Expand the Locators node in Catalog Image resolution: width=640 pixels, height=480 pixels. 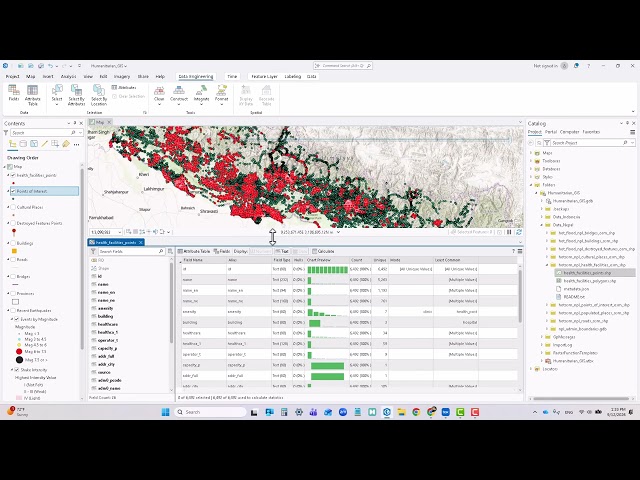click(x=531, y=369)
